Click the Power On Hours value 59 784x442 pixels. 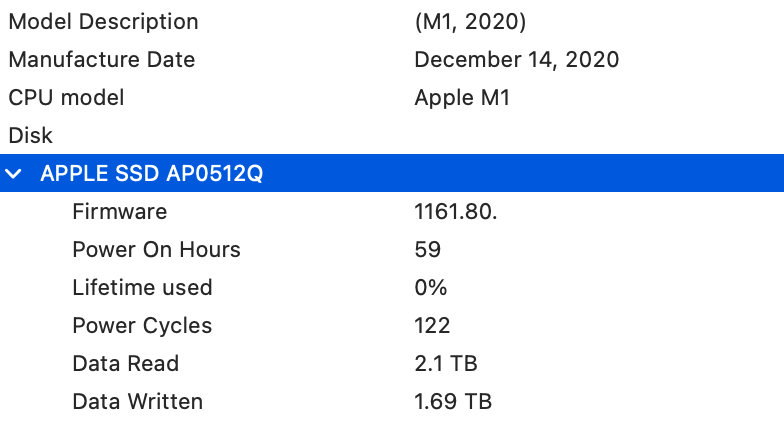tap(427, 250)
